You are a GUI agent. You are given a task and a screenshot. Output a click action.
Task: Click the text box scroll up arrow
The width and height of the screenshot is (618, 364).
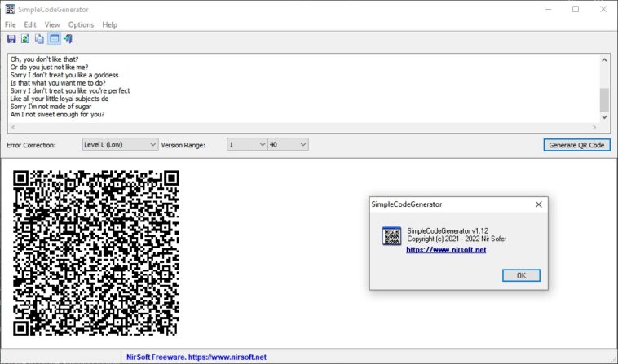(x=604, y=59)
